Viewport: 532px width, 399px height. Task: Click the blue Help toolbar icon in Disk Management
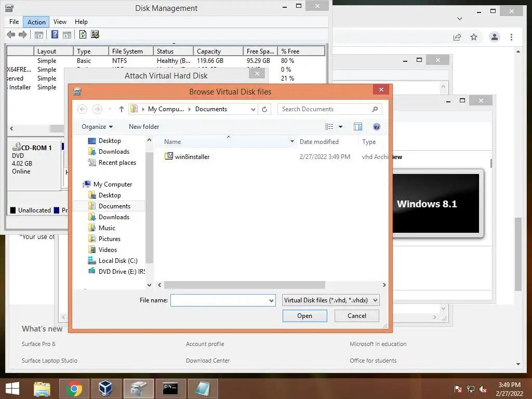(x=55, y=35)
